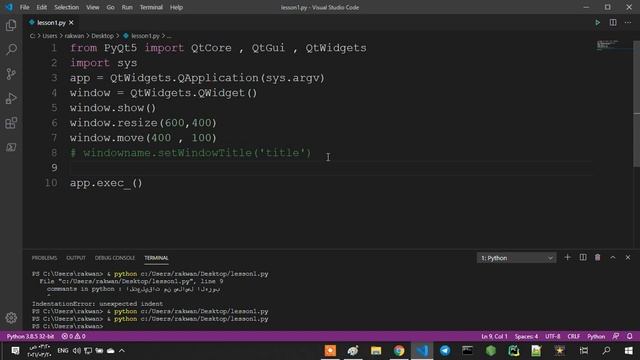Kill terminal with trash icon

point(598,258)
